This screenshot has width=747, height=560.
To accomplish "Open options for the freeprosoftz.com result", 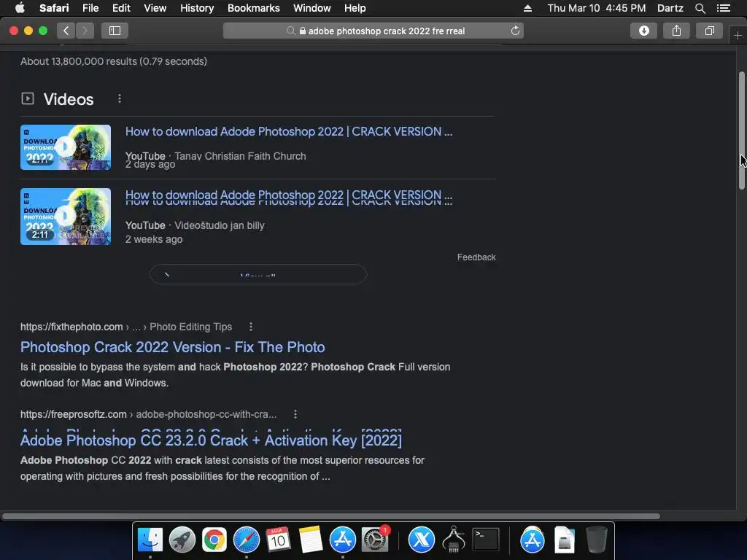I will [x=295, y=414].
